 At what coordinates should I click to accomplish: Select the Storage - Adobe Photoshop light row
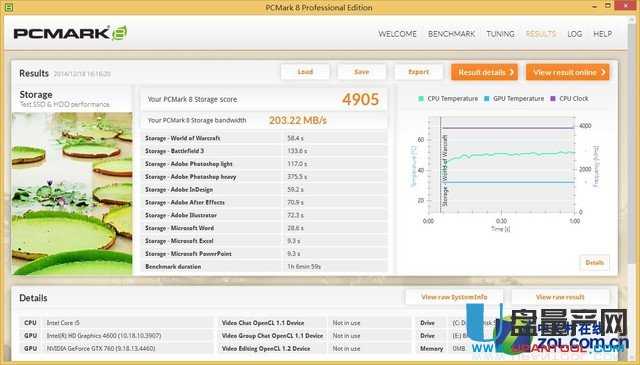pos(264,164)
